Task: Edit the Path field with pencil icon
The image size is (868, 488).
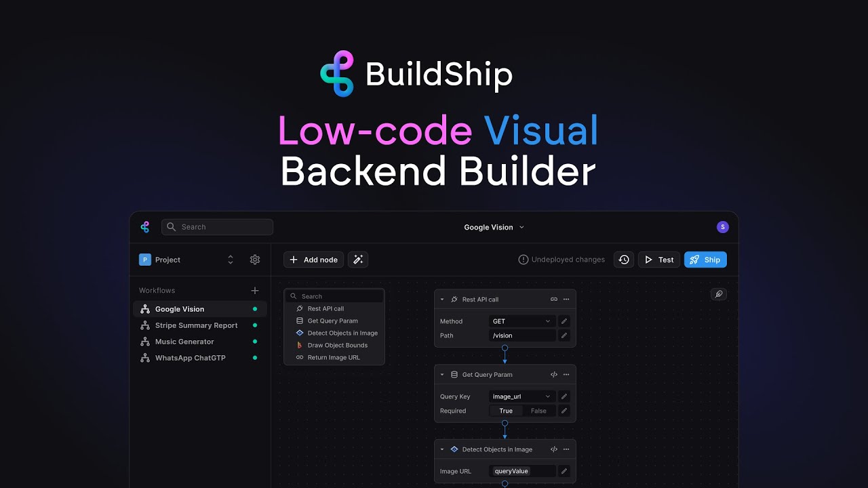Action: click(564, 335)
